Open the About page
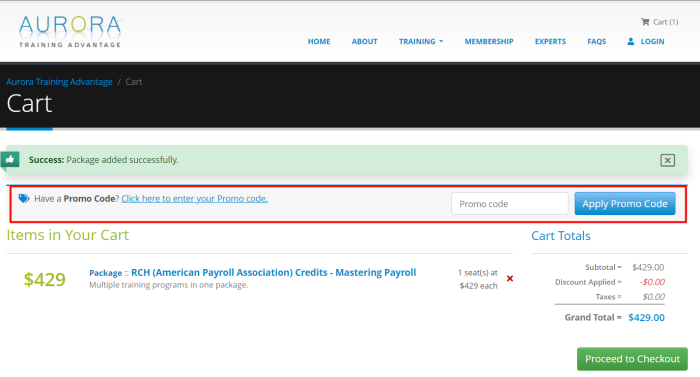 coord(364,42)
